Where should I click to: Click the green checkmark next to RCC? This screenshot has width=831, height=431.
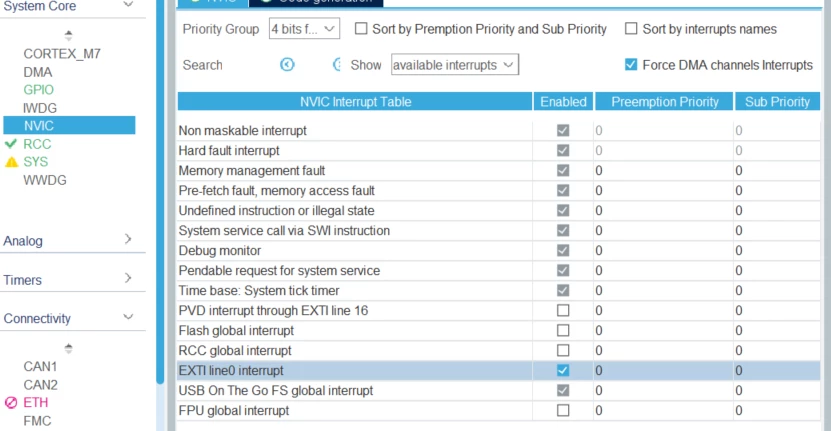pos(11,144)
